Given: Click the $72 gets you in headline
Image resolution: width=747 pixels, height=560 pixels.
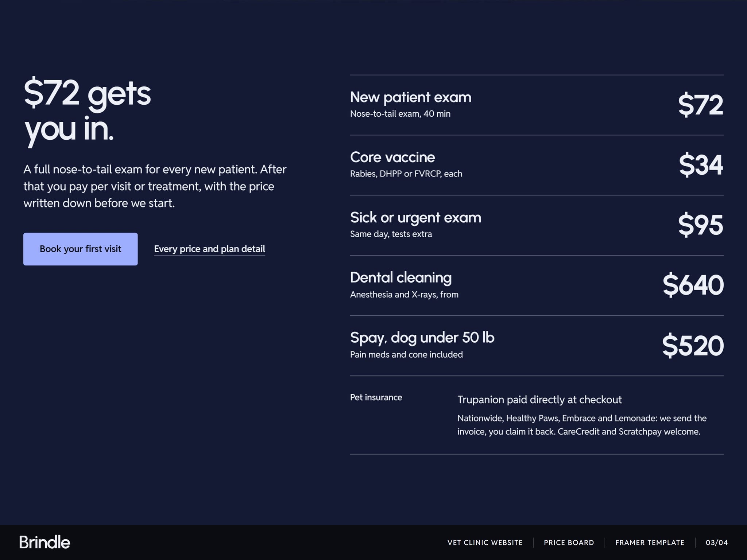Looking at the screenshot, I should tap(88, 110).
